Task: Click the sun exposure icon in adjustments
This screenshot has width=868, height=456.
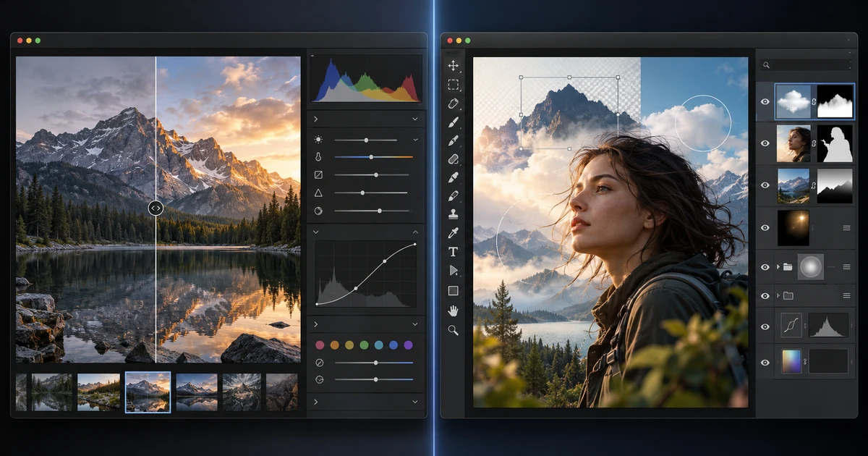Action: (x=319, y=139)
